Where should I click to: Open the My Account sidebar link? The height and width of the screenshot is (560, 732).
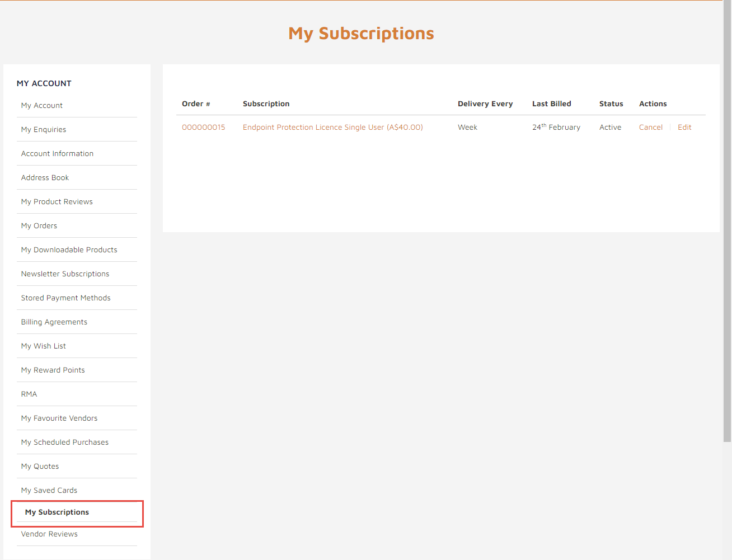click(42, 105)
